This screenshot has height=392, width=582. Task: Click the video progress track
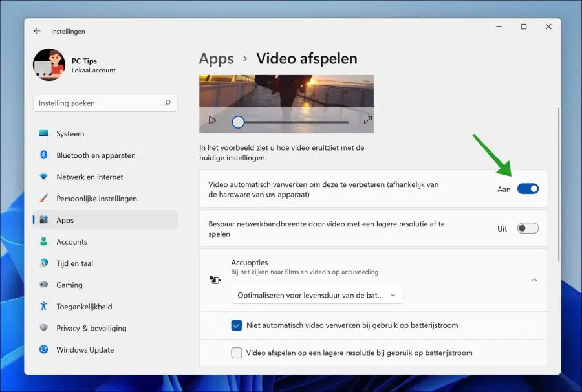[x=296, y=122]
